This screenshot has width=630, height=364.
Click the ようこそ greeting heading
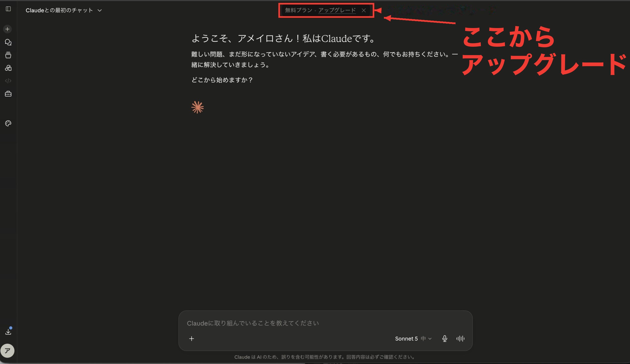tap(283, 38)
